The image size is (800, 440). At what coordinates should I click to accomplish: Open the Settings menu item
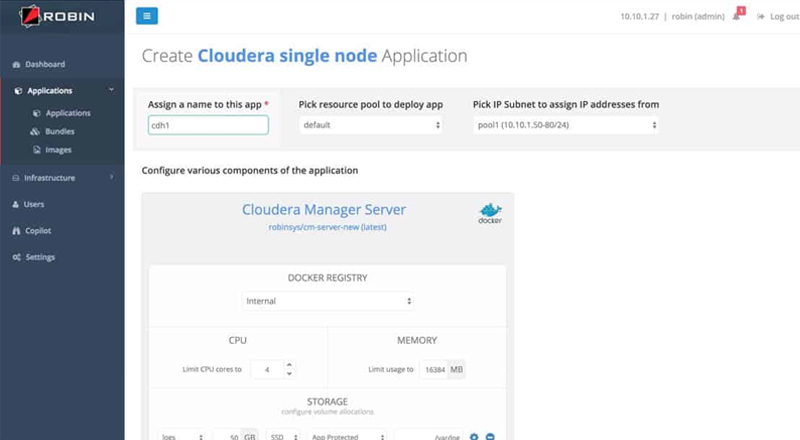[x=40, y=257]
